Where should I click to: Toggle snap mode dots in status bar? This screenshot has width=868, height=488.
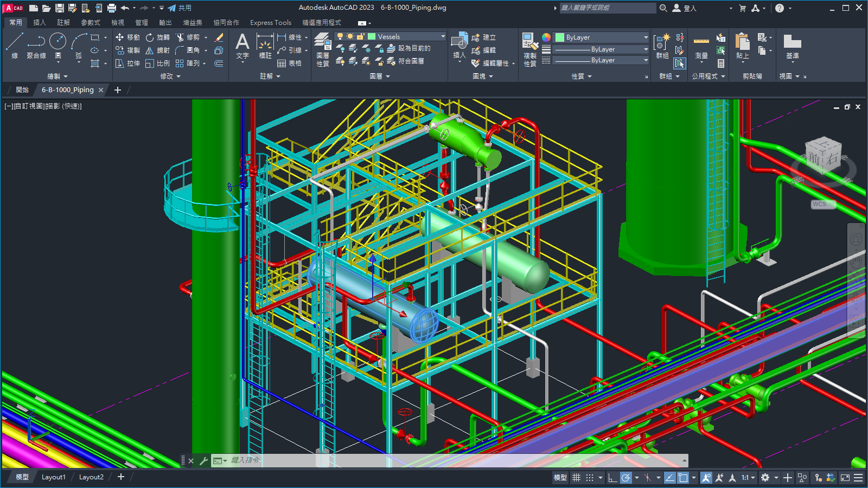(590, 478)
